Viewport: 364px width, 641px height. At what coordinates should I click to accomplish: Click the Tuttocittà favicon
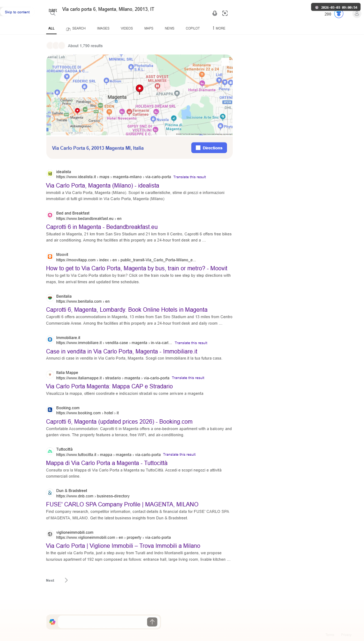[50, 451]
